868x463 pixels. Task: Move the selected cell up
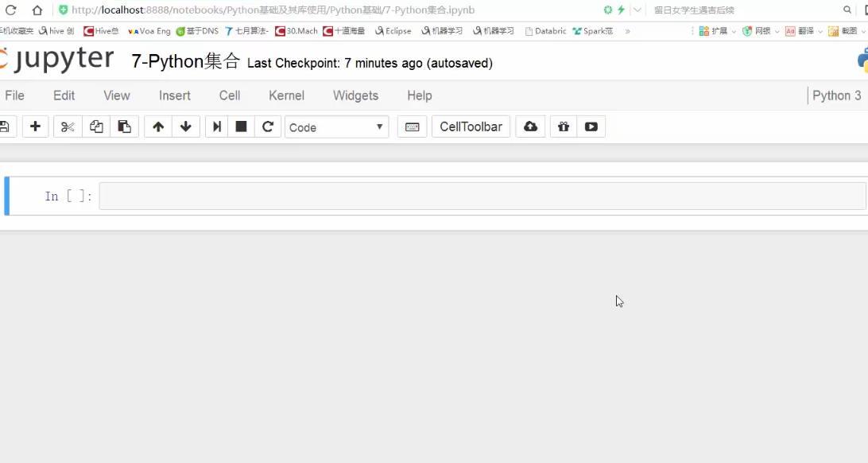point(158,126)
